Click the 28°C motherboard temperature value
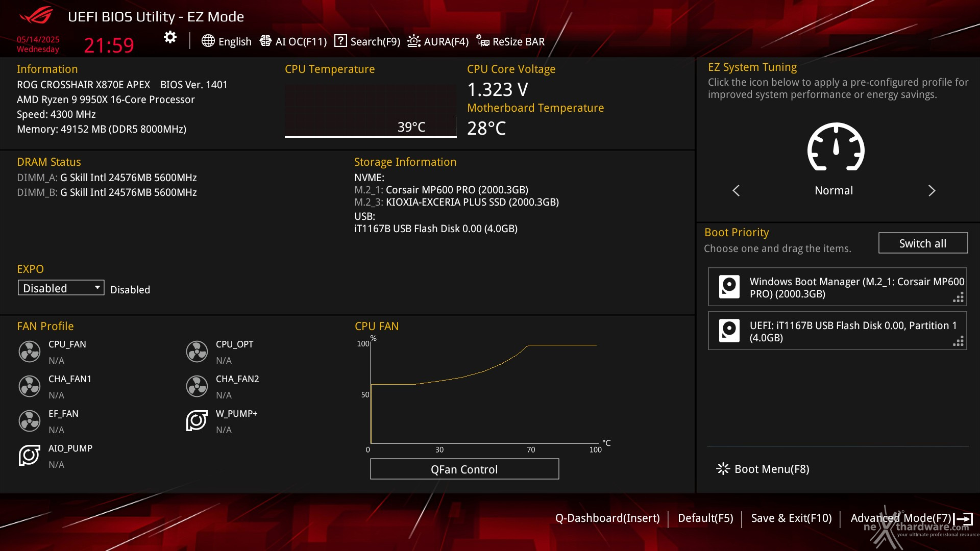Image resolution: width=980 pixels, height=551 pixels. click(486, 128)
